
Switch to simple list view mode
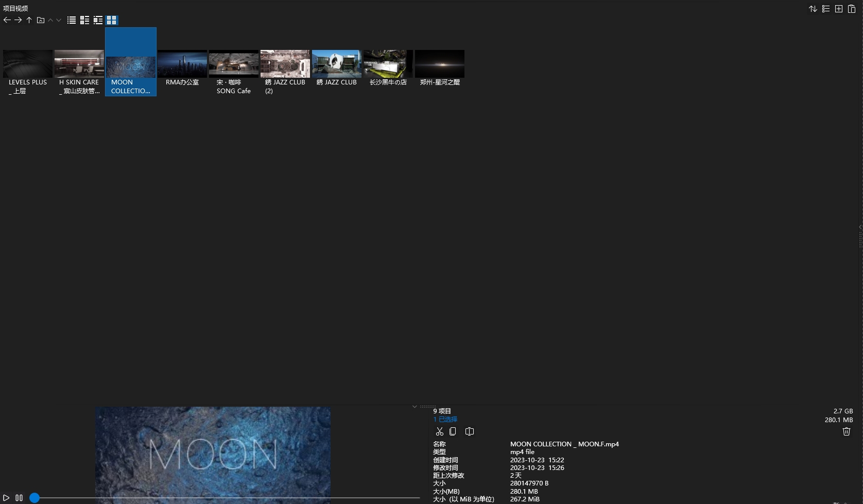[x=72, y=20]
